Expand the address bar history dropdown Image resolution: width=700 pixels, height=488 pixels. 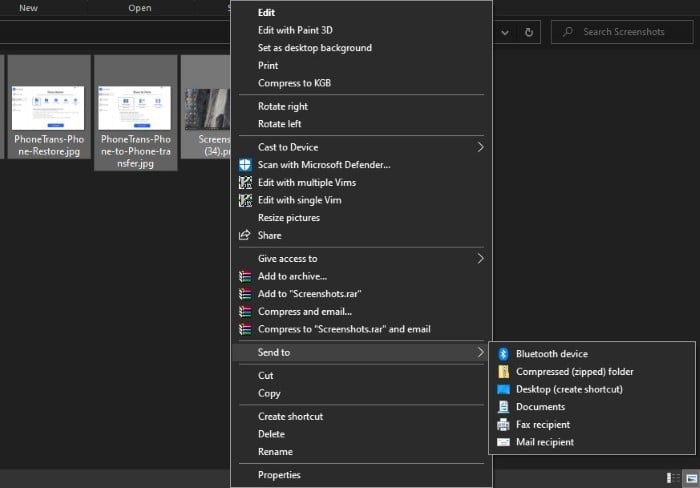[x=505, y=32]
